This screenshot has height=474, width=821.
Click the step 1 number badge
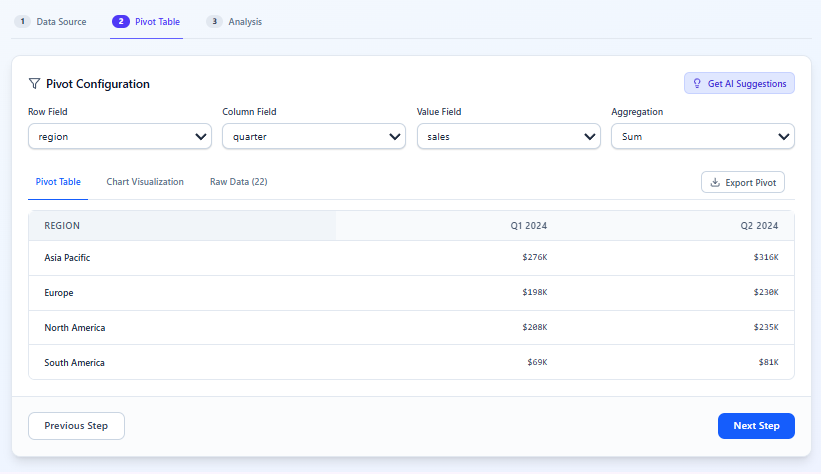coord(23,21)
